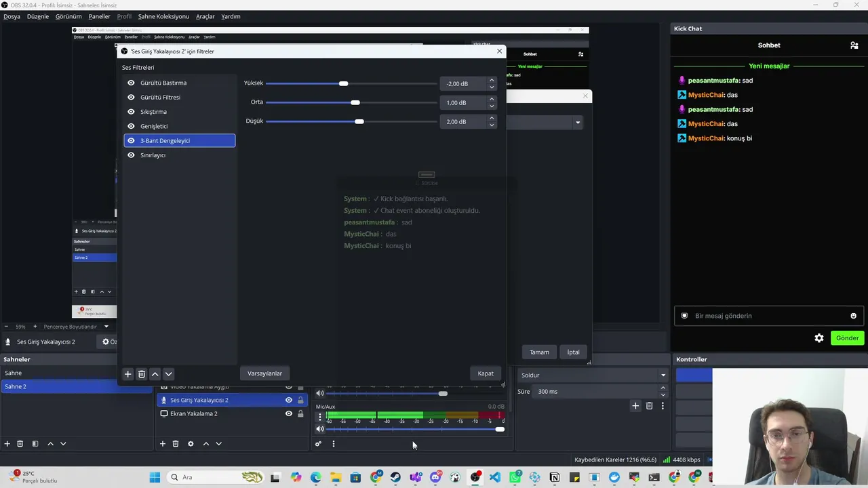Toggle lock on Ekran Yakalama 2 source
Viewport: 868px width, 488px height.
300,413
